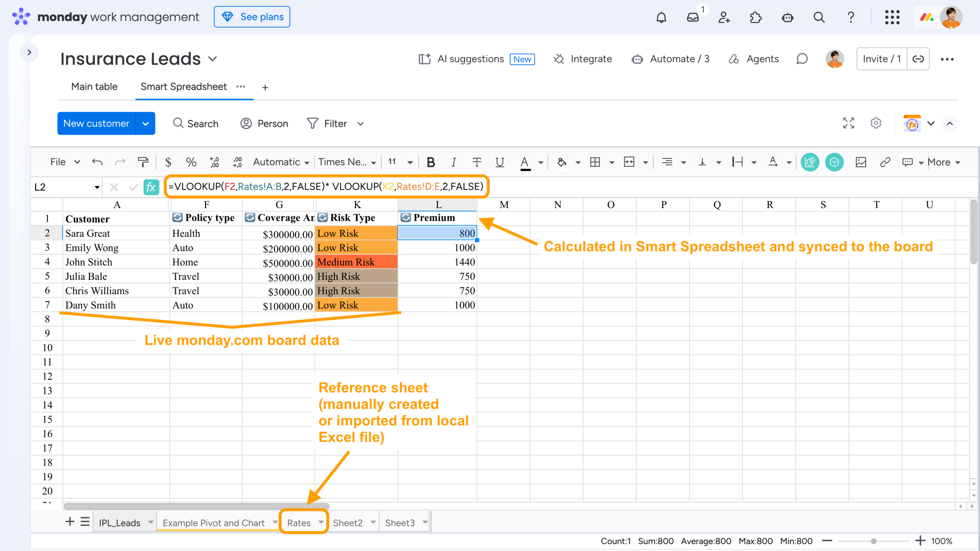The width and height of the screenshot is (980, 551).
Task: Open the view settings gear
Action: [876, 123]
